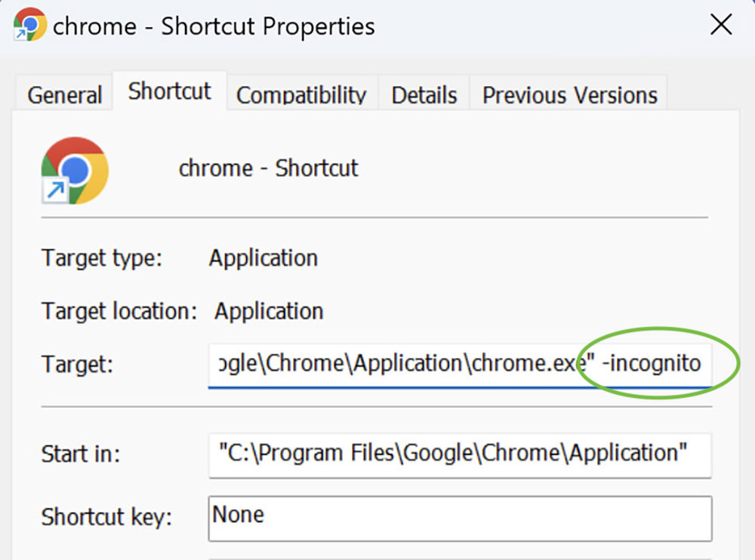This screenshot has height=560, width=755.
Task: Open the General tab
Action: [64, 94]
